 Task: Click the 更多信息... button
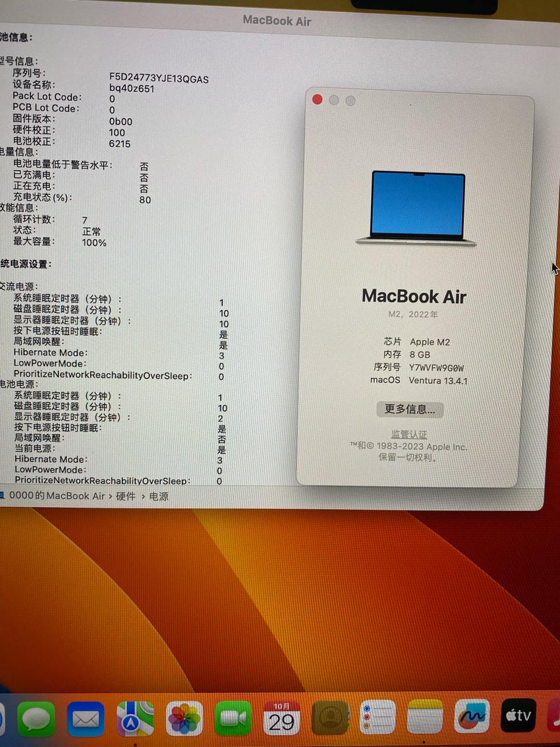coord(410,409)
